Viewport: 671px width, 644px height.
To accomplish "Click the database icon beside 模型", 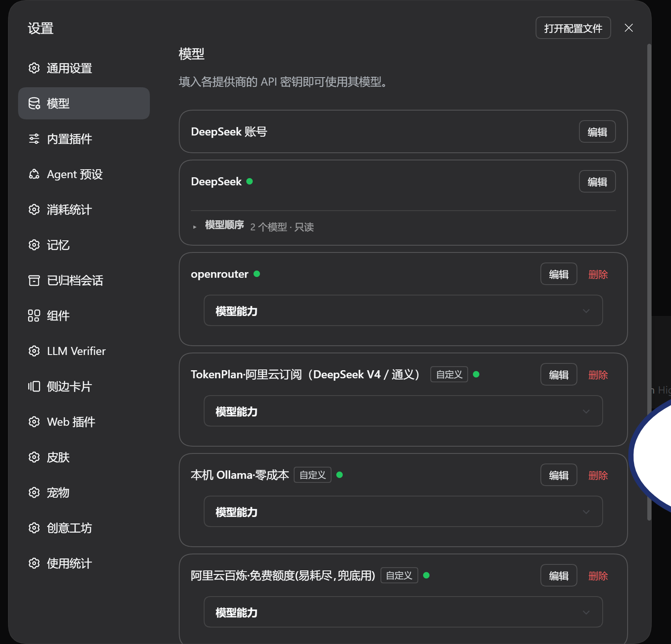I will [x=34, y=103].
